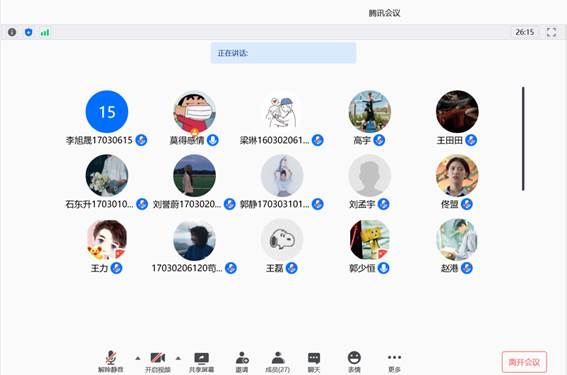Screen dimensions: 567x375
Task: Unmute your microphone
Action: pyautogui.click(x=111, y=362)
